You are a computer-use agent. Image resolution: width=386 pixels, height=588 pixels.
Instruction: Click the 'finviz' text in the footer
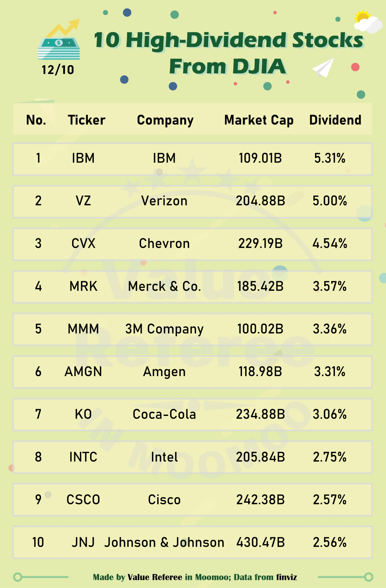[x=286, y=577]
